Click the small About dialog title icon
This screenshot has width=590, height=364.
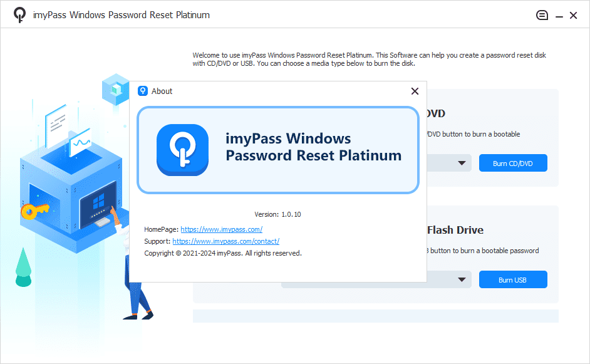click(143, 91)
